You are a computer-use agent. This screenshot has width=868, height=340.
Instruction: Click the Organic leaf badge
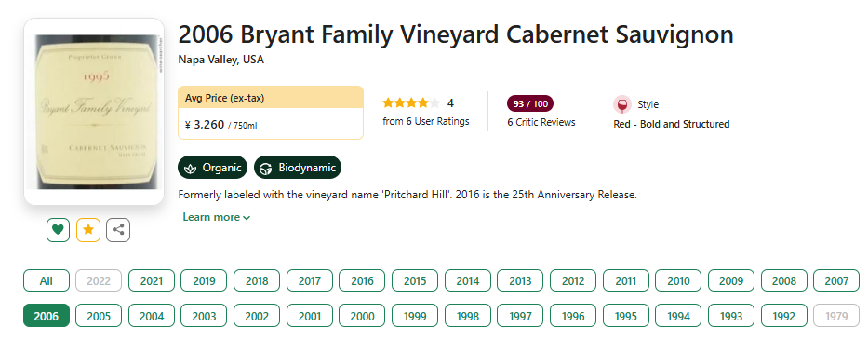[212, 168]
